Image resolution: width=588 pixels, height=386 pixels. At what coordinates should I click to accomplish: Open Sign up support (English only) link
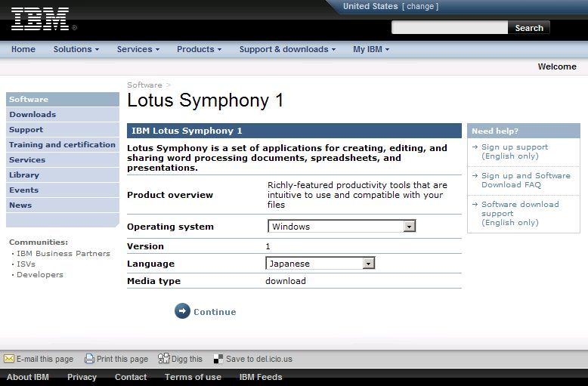click(515, 151)
